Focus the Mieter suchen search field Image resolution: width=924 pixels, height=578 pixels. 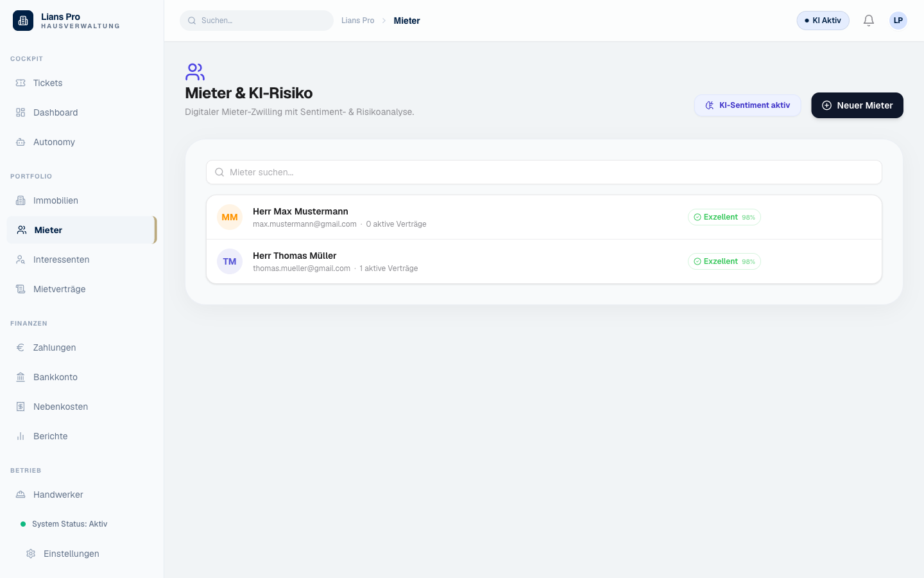[x=544, y=172]
